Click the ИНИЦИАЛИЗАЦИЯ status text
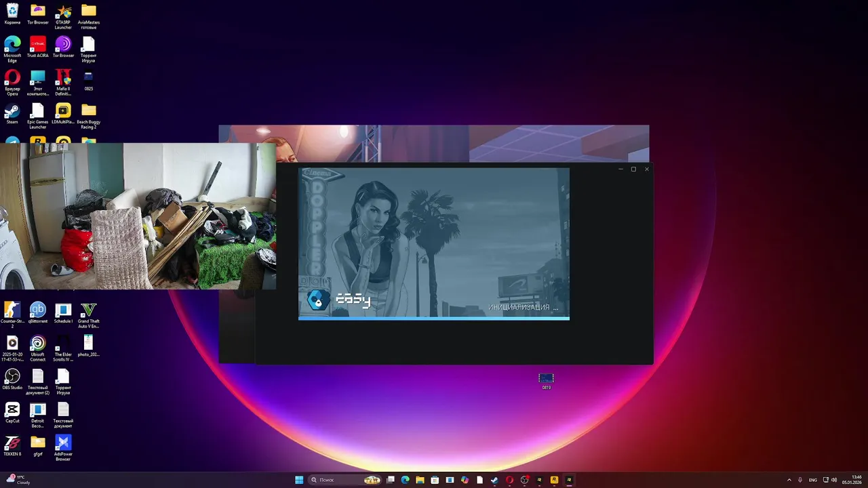Image resolution: width=868 pixels, height=488 pixels. tap(523, 308)
